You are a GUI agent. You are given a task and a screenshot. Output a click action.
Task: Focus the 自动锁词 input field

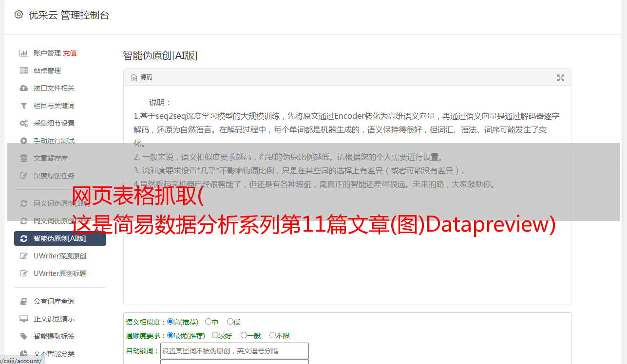234,351
